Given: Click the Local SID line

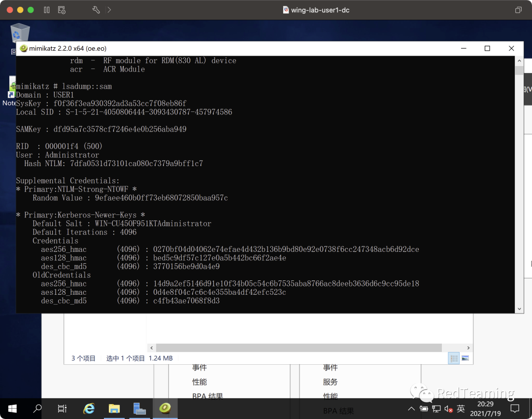Looking at the screenshot, I should click(x=124, y=112).
